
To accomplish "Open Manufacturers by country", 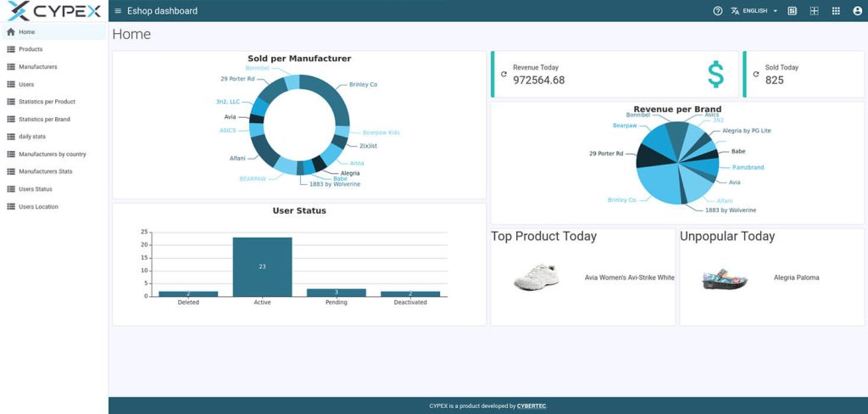I will tap(53, 154).
